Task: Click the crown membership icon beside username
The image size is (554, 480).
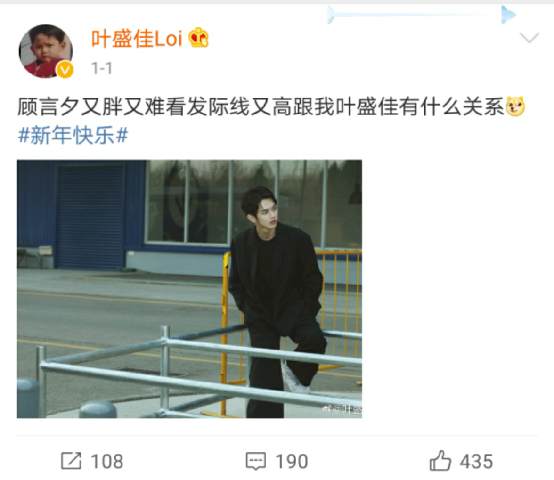Action: (x=199, y=38)
